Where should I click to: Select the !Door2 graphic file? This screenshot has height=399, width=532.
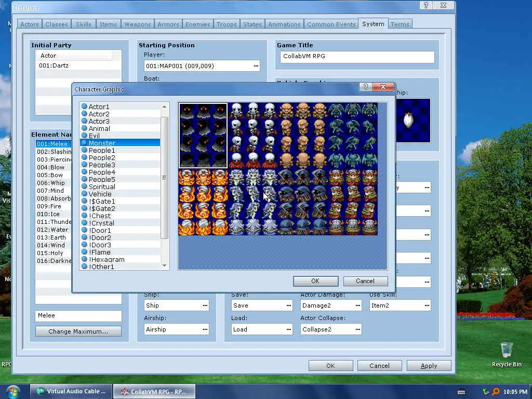(120, 238)
